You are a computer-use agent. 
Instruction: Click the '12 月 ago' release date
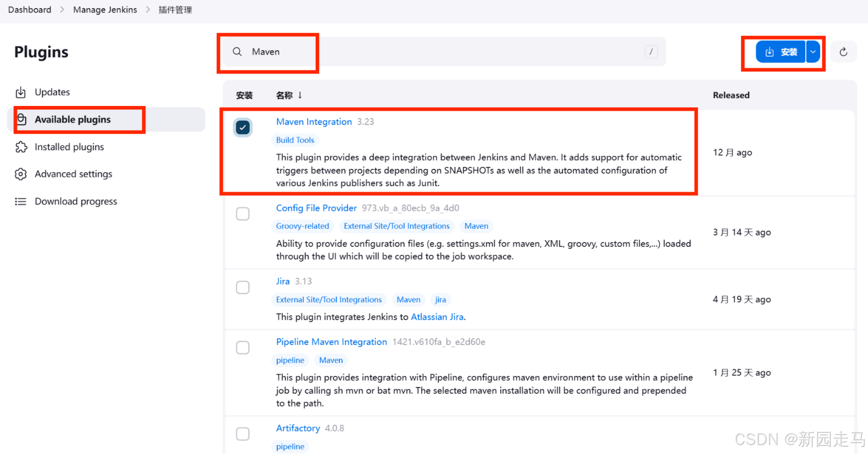click(x=732, y=153)
